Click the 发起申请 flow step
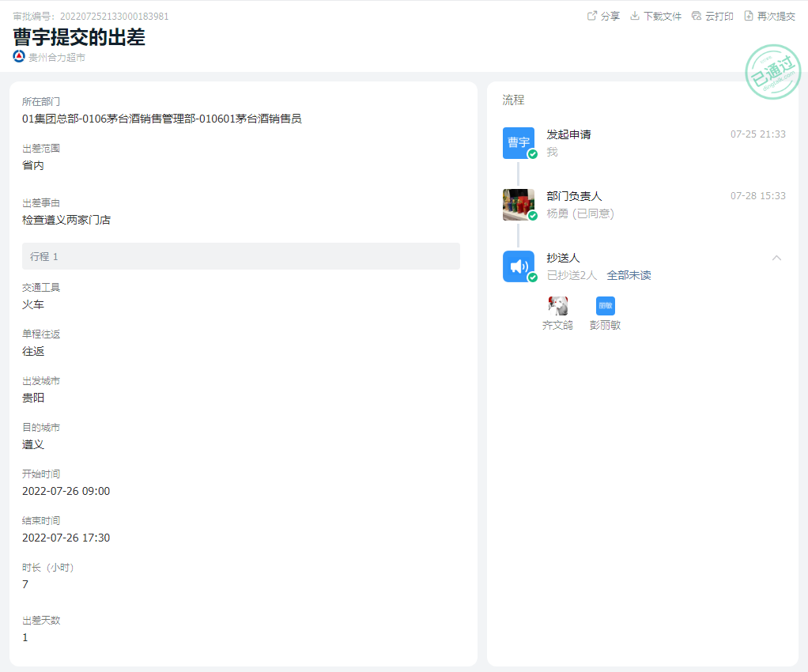Image resolution: width=808 pixels, height=672 pixels. pyautogui.click(x=568, y=134)
